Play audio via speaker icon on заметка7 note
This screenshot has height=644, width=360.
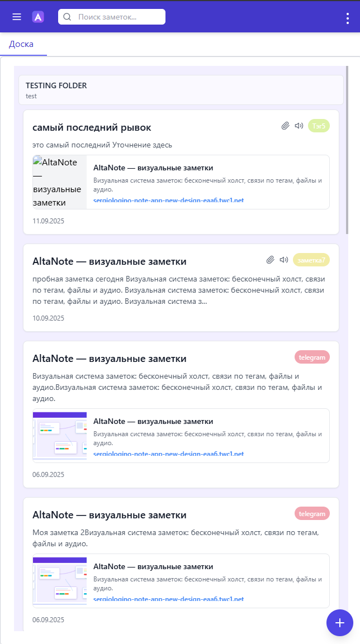tap(284, 259)
